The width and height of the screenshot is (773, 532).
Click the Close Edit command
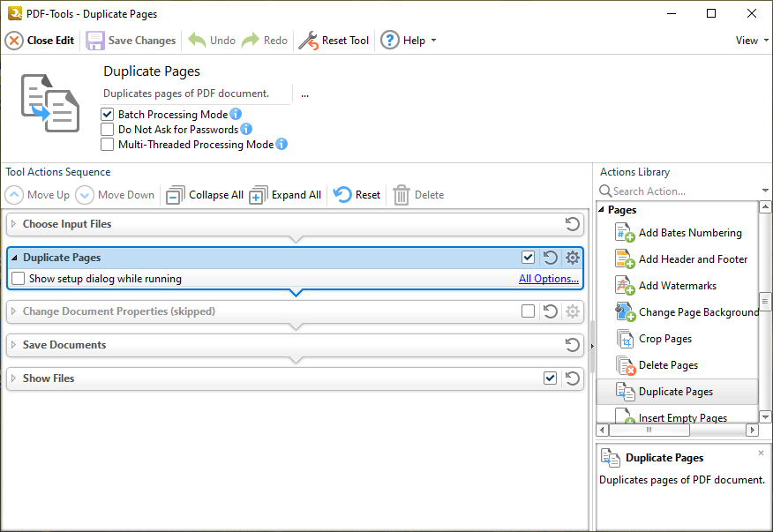click(x=39, y=40)
